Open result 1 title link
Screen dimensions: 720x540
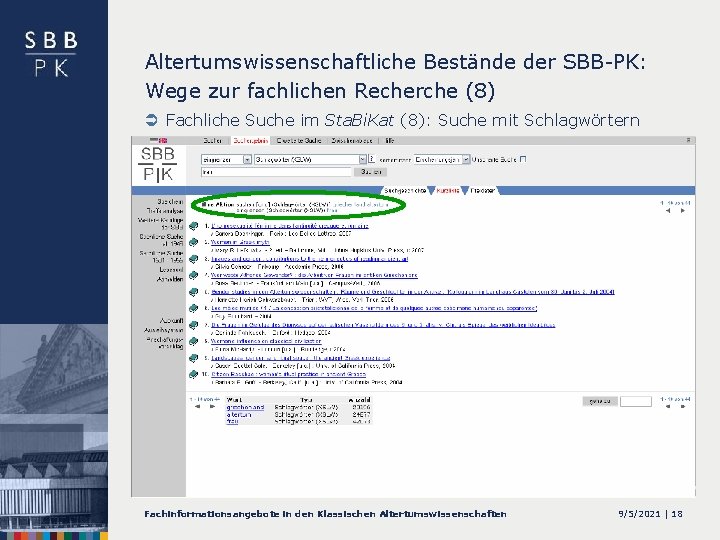[290, 226]
